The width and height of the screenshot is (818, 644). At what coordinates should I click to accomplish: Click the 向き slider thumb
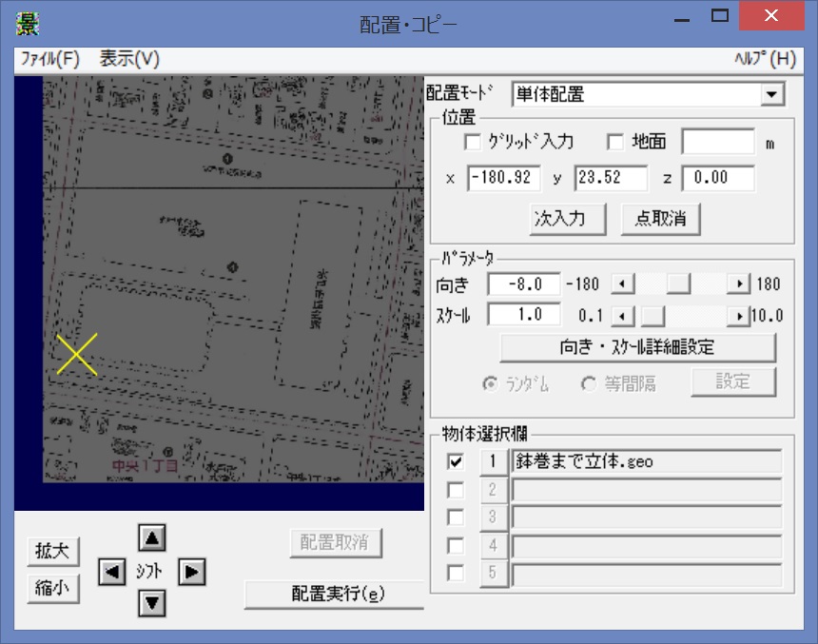(x=677, y=284)
